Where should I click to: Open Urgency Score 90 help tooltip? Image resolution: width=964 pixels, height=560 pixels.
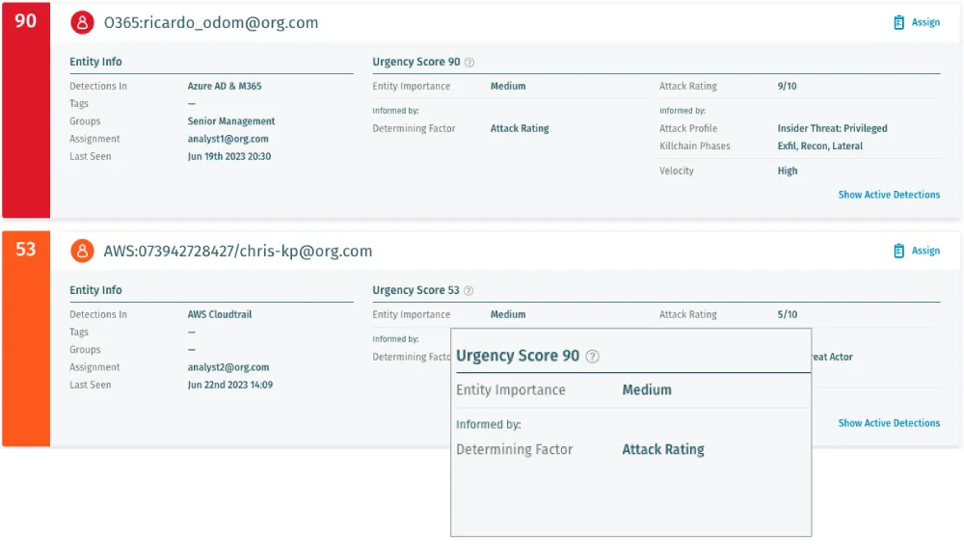point(469,61)
